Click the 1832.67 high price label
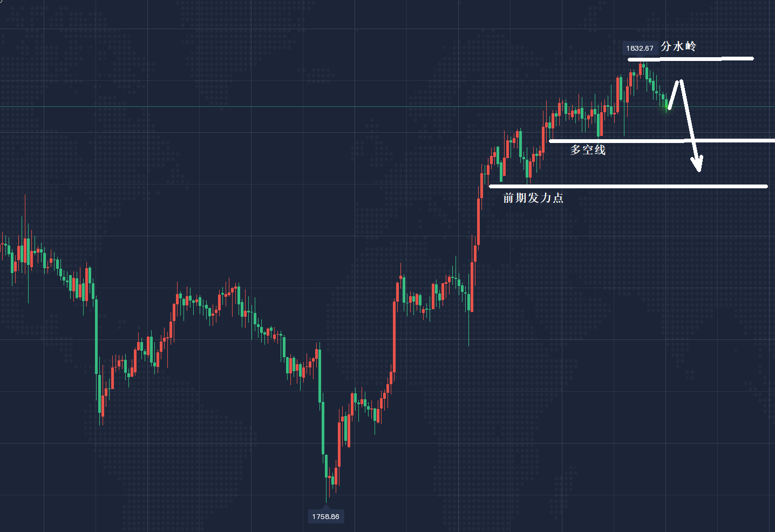 tap(640, 48)
